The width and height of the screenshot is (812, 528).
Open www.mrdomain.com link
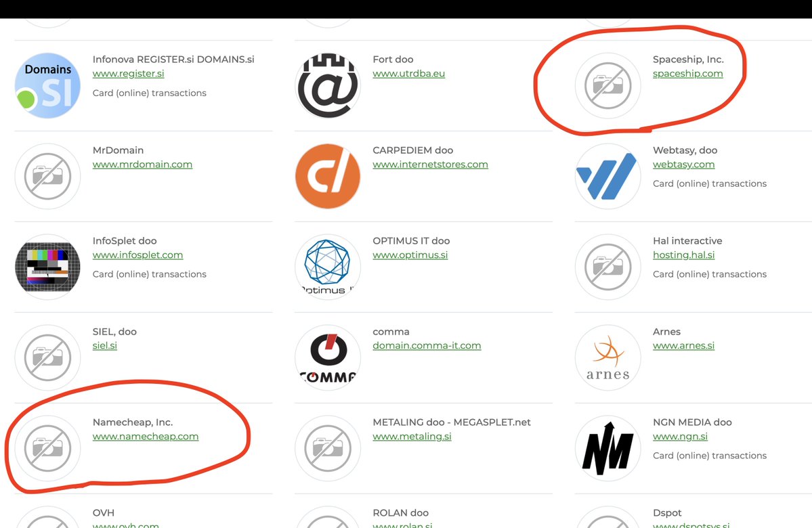(142, 164)
